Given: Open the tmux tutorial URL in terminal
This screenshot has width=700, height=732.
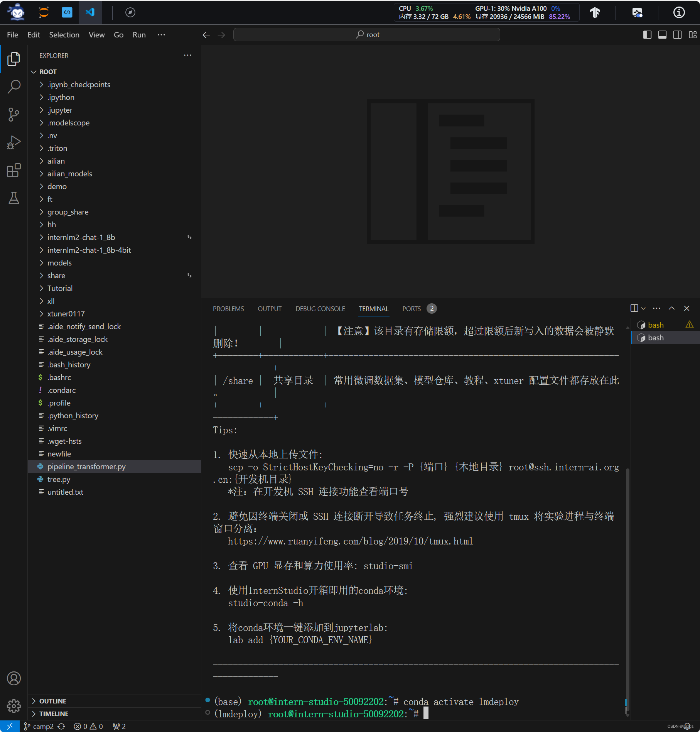Looking at the screenshot, I should (x=350, y=541).
